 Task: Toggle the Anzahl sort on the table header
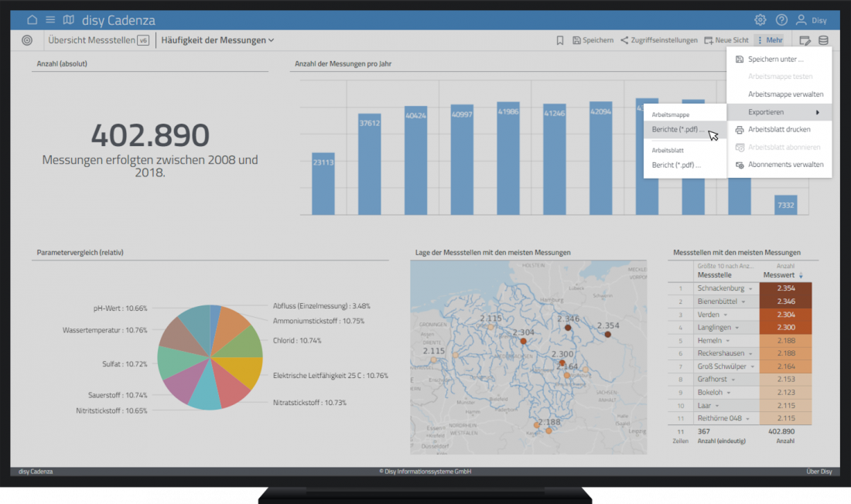[786, 266]
